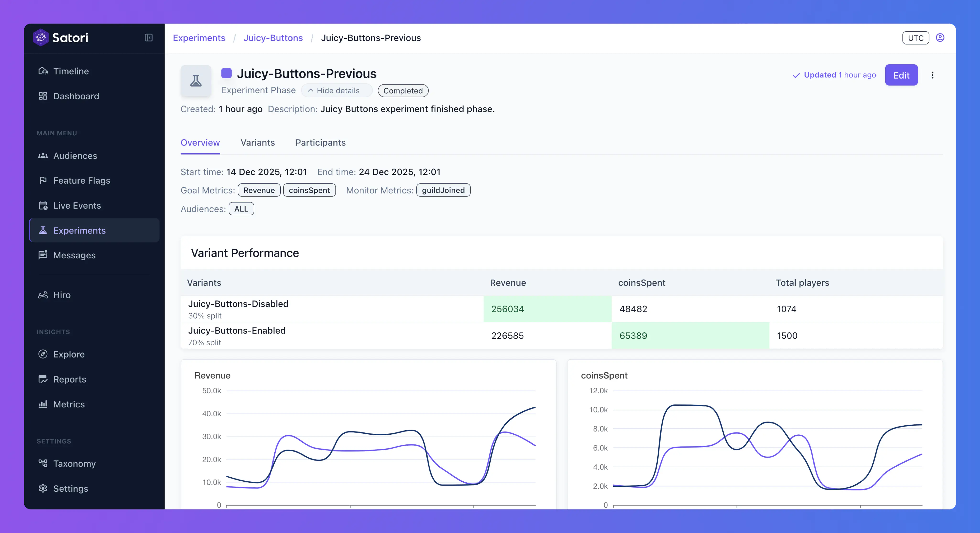The height and width of the screenshot is (533, 980).
Task: Open the three-dot more options menu
Action: (x=932, y=75)
